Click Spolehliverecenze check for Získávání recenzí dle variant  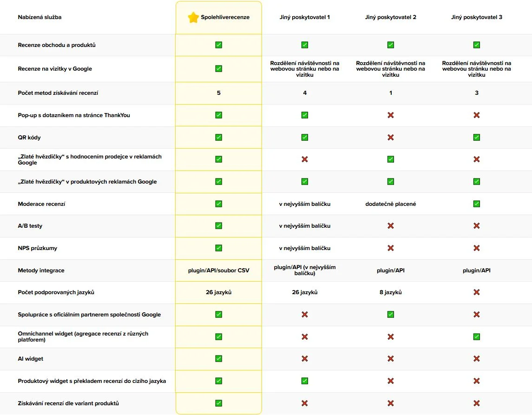point(218,403)
